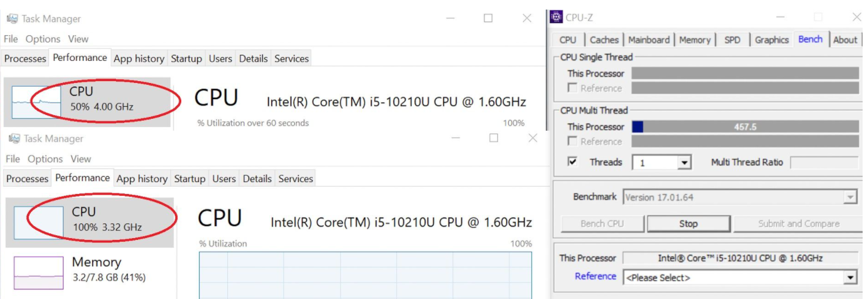Click the Submit and Compare button
This screenshot has height=299, width=868.
tap(798, 224)
